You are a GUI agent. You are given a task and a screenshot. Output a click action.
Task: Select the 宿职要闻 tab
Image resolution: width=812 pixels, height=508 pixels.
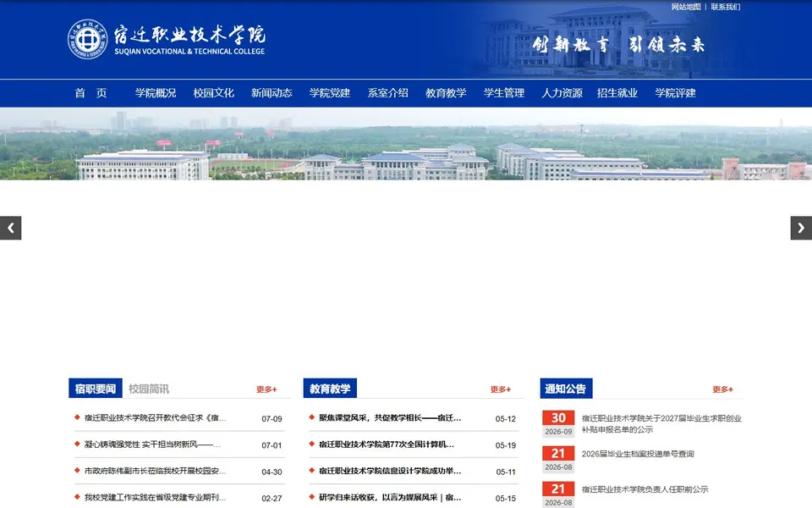[96, 389]
